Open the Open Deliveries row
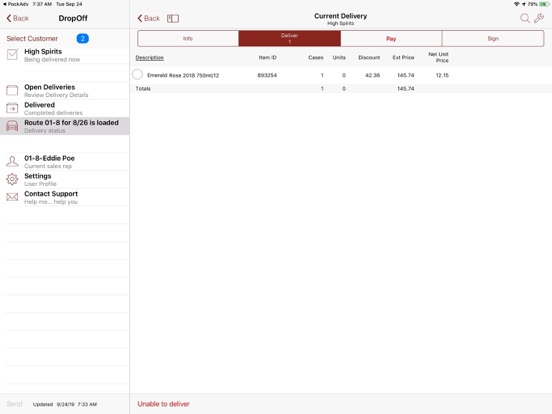 pyautogui.click(x=65, y=90)
